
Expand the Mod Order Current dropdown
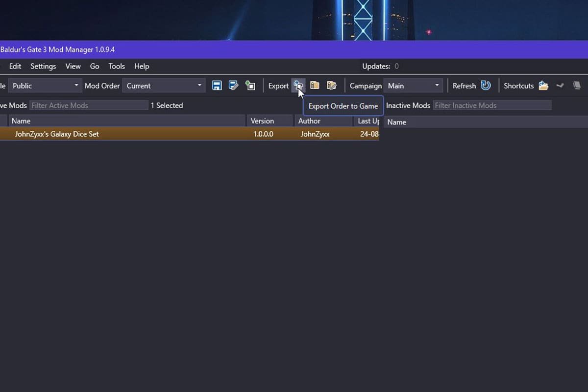(x=164, y=86)
